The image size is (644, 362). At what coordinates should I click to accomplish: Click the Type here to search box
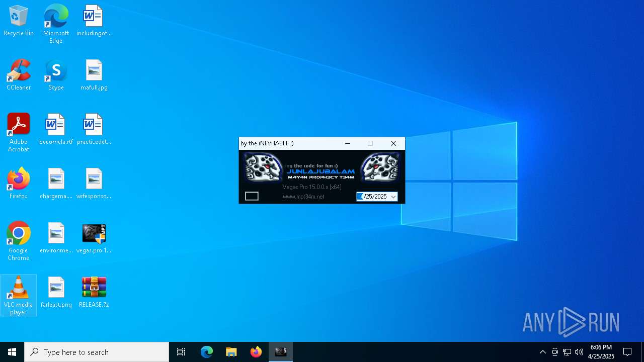click(x=97, y=352)
